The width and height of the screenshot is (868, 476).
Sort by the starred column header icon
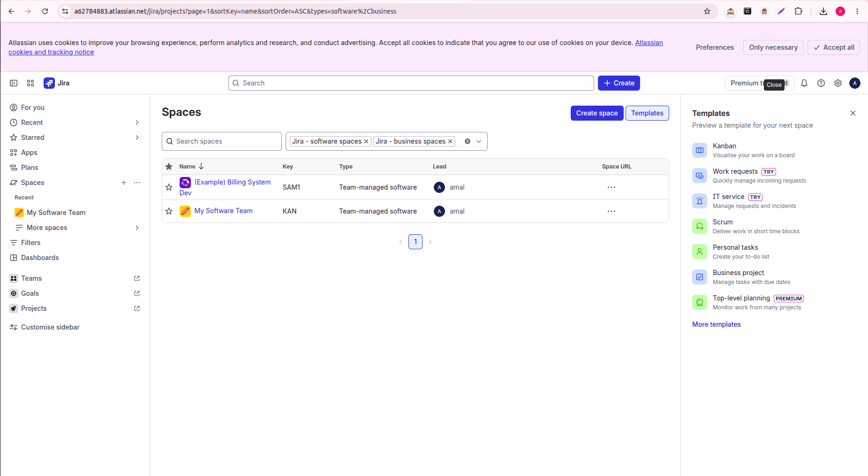tap(169, 167)
